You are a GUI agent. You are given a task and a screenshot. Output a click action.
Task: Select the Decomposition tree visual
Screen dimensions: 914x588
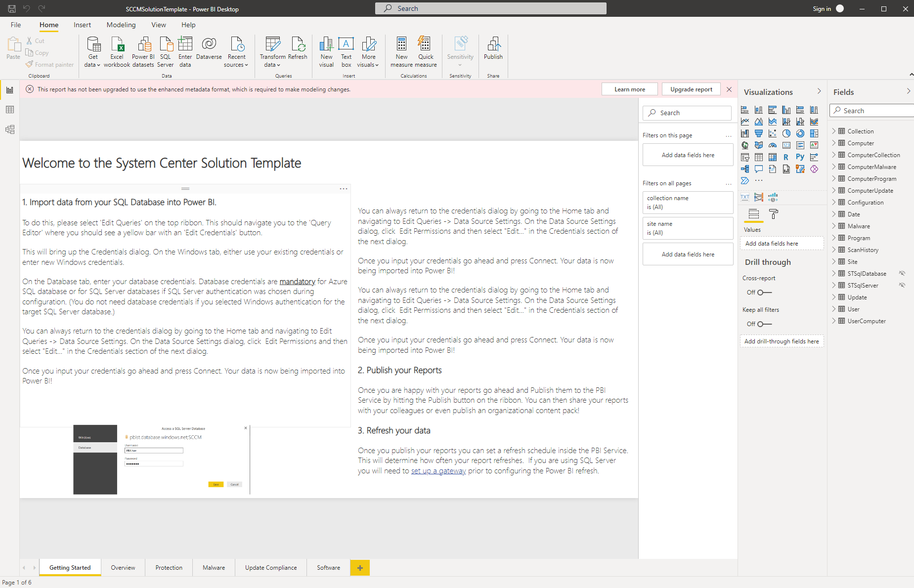[x=745, y=169]
